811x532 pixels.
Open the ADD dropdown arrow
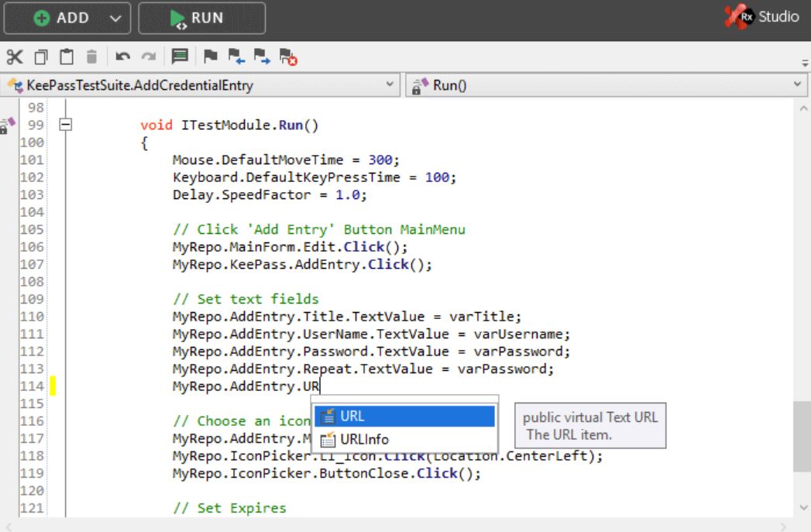point(115,19)
